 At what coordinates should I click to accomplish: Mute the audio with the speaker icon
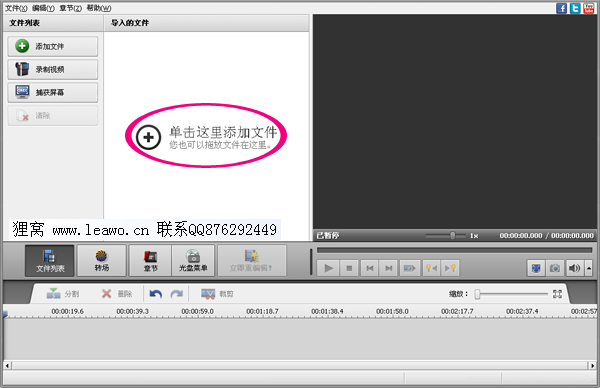[x=574, y=268]
